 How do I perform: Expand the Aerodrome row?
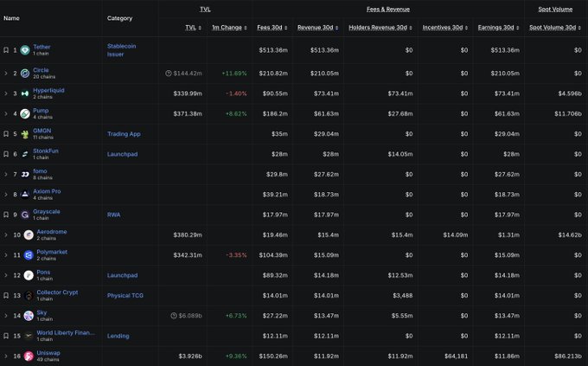coord(6,235)
